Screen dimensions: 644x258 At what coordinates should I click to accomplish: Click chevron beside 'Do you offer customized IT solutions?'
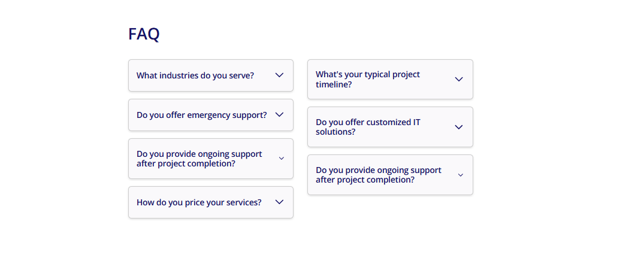(459, 127)
